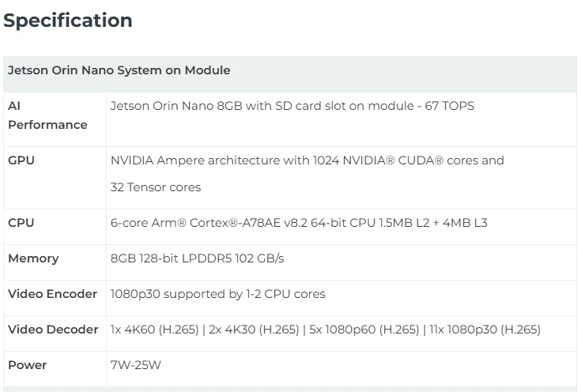Click the Jetson Orin Nano System on Module header
This screenshot has width=581, height=392.
click(119, 70)
